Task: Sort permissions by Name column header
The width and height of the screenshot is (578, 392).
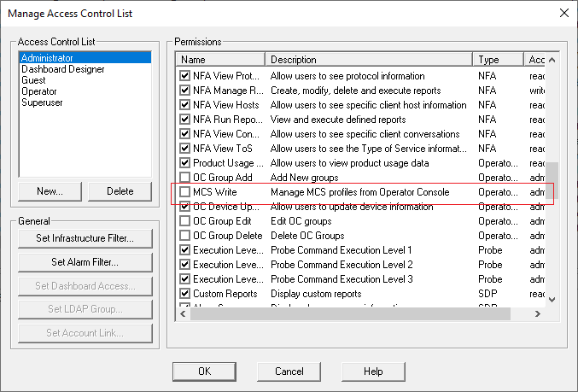Action: pyautogui.click(x=221, y=60)
